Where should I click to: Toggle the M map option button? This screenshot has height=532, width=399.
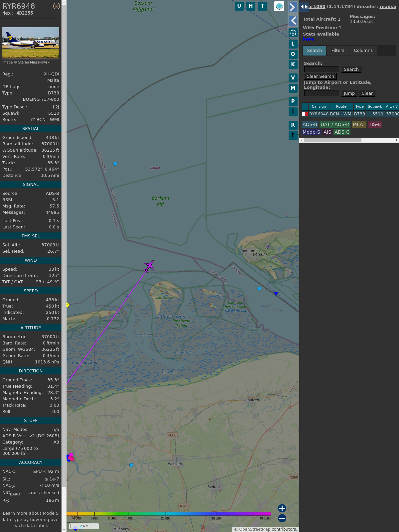click(293, 88)
